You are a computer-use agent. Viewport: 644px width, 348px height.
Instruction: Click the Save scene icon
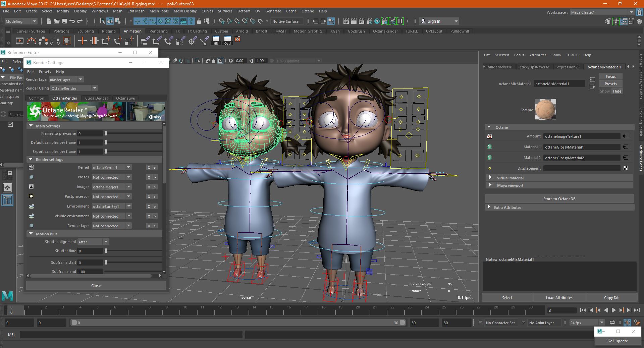point(64,21)
